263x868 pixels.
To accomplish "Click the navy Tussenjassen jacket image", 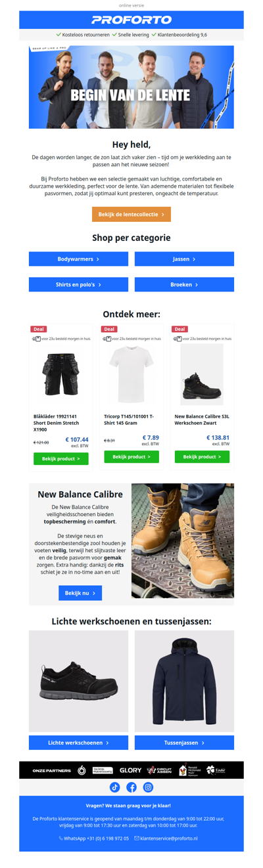I will pyautogui.click(x=184, y=681).
